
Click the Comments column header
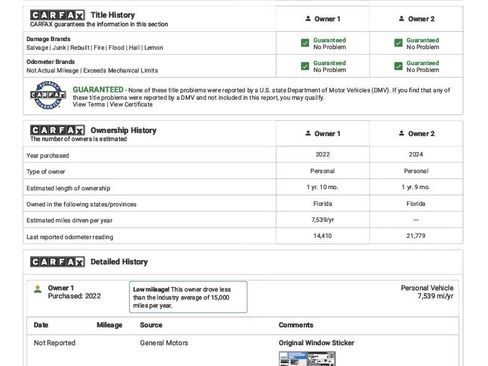click(x=296, y=325)
